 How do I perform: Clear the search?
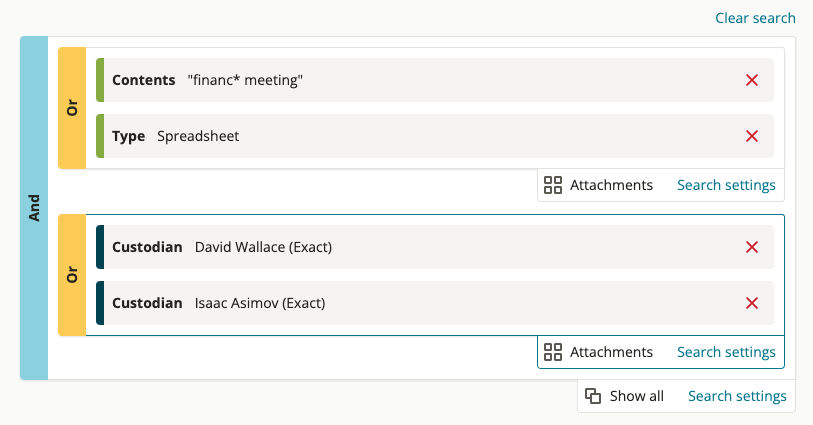(755, 18)
